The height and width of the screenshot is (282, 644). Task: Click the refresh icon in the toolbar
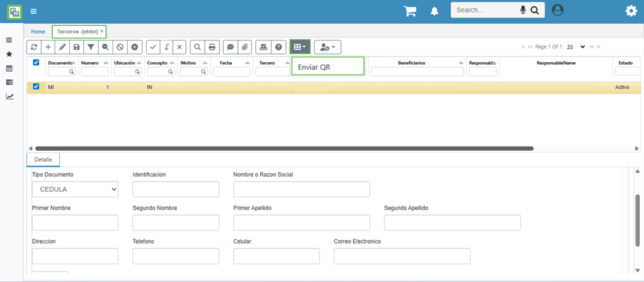tap(34, 47)
